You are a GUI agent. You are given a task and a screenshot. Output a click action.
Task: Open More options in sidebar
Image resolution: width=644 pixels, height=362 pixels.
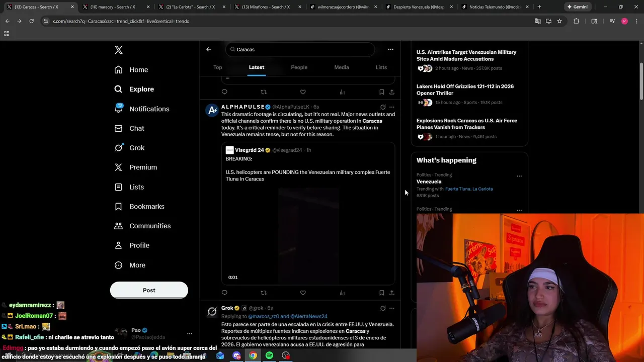[130, 265]
